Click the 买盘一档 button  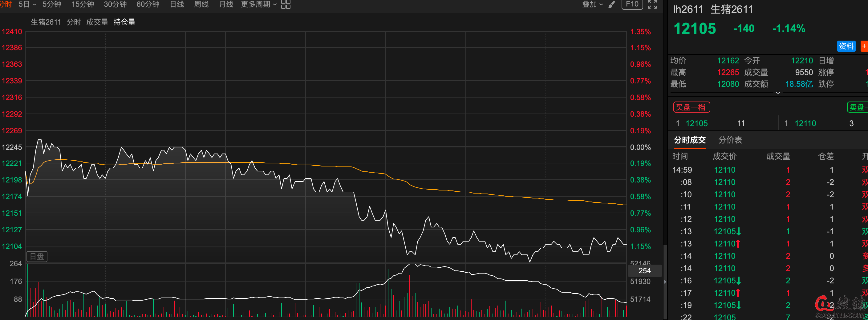click(x=692, y=107)
